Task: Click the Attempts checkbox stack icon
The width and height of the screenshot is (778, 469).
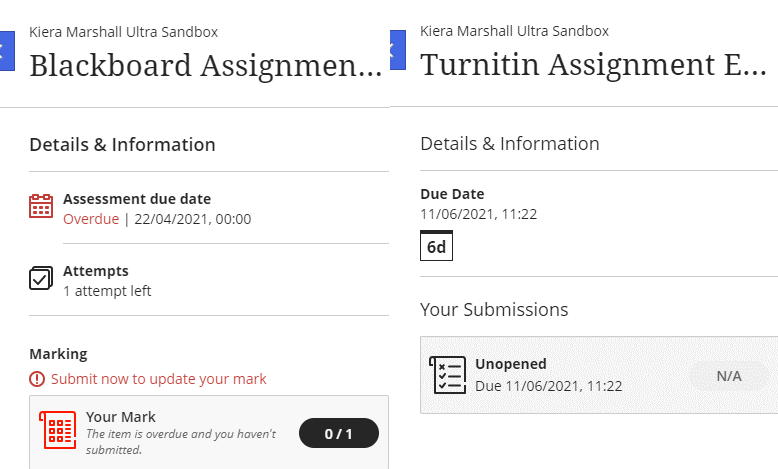Action: click(x=41, y=278)
